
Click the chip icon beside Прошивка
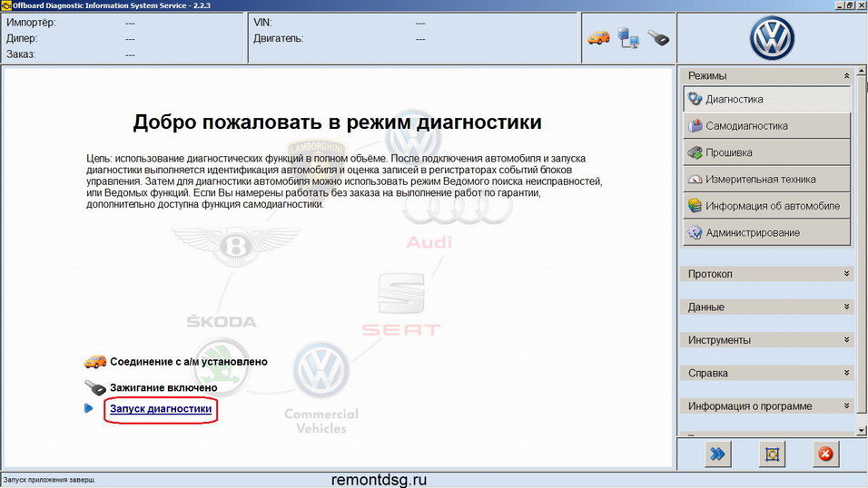[695, 152]
